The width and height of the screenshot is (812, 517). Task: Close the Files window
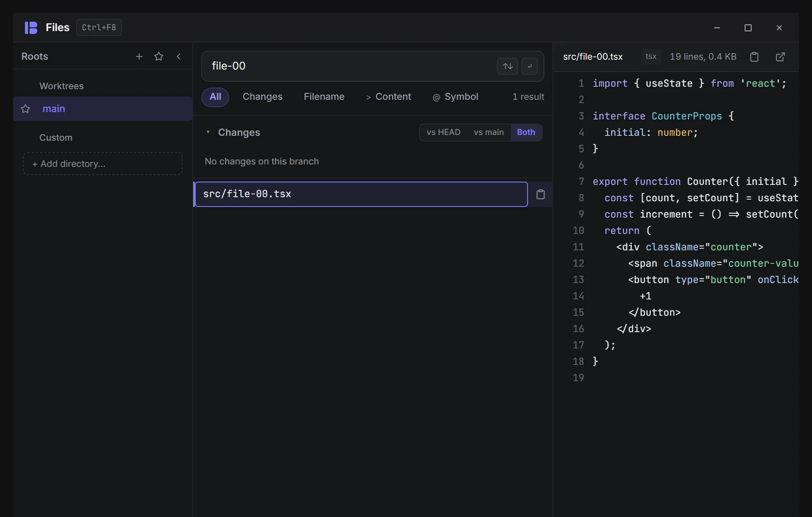[x=779, y=28]
